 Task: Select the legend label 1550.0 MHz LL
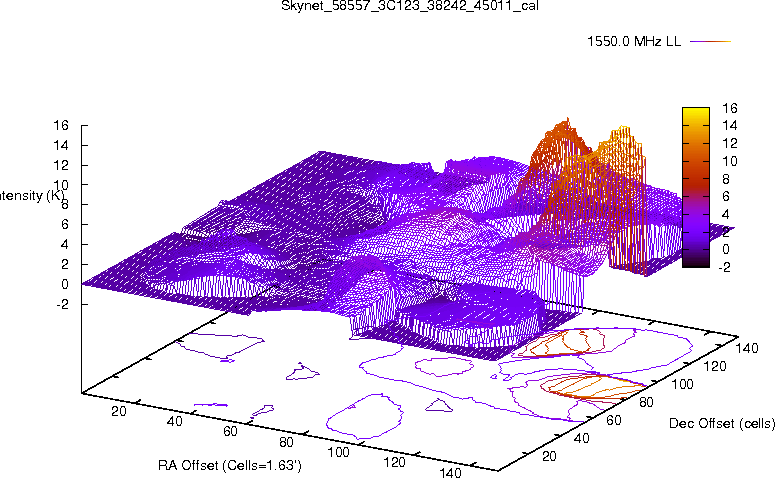634,42
